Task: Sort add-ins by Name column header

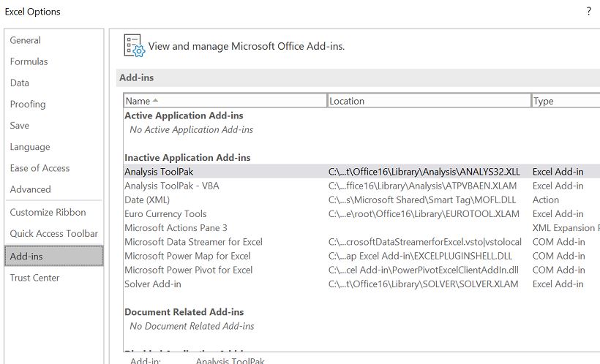Action: click(x=225, y=101)
